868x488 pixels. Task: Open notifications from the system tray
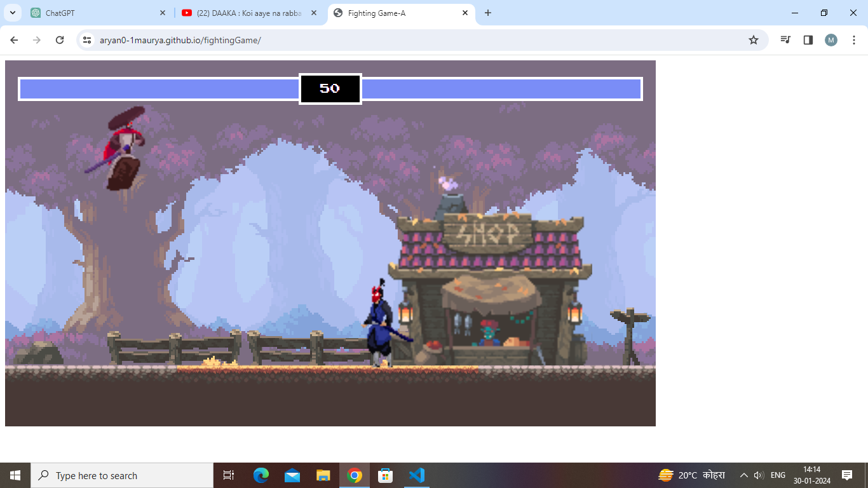pyautogui.click(x=848, y=475)
